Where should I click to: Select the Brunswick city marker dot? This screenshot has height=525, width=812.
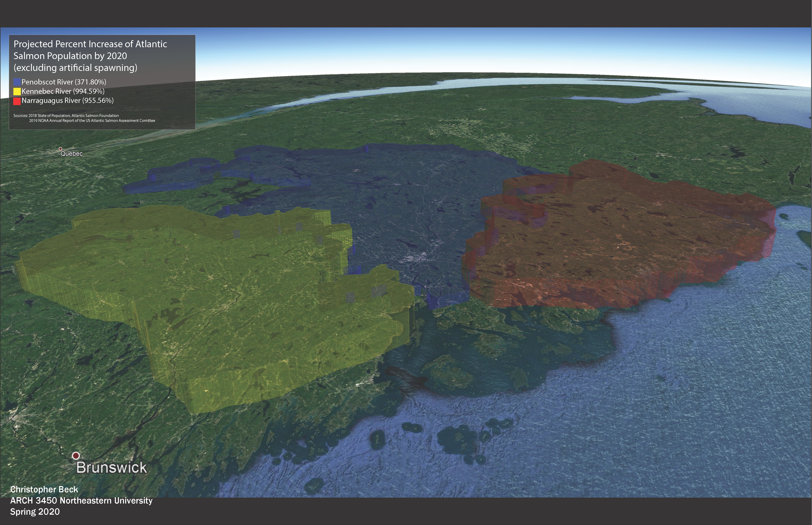click(76, 455)
